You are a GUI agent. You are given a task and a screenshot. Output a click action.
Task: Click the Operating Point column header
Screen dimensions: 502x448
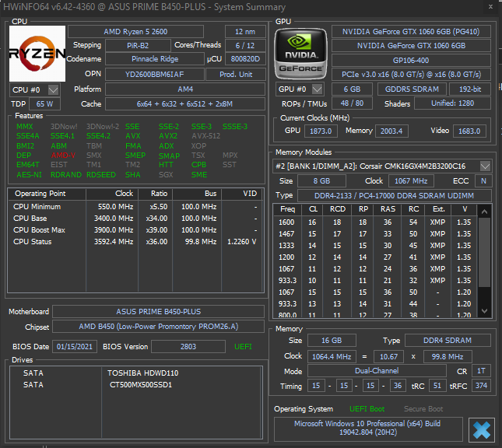click(47, 194)
